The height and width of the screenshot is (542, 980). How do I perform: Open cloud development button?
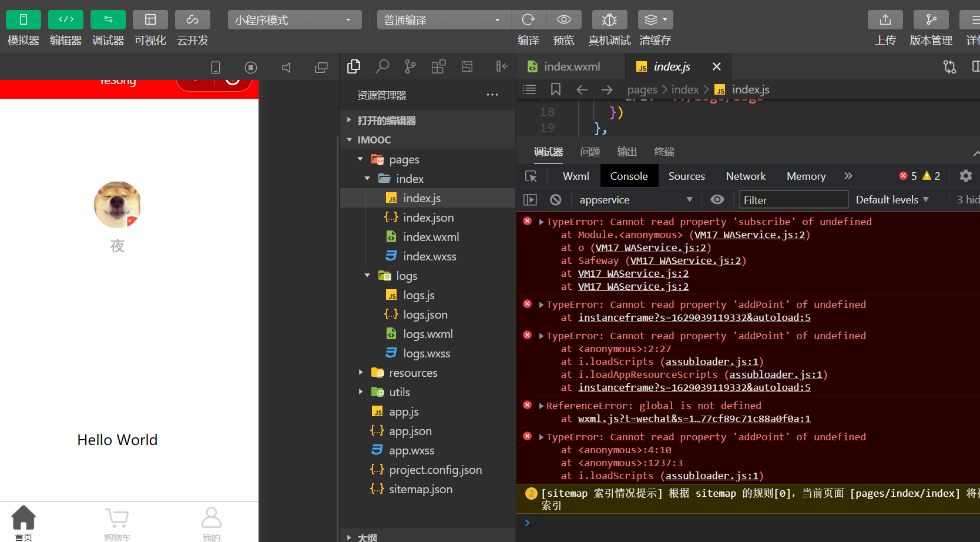coord(193,19)
